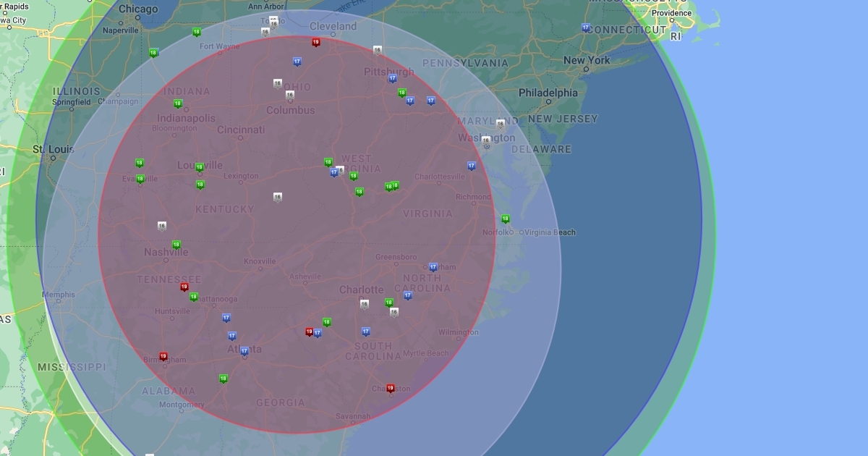
Task: Select the green 18 marker southwest of Atlanta
Action: pos(223,379)
